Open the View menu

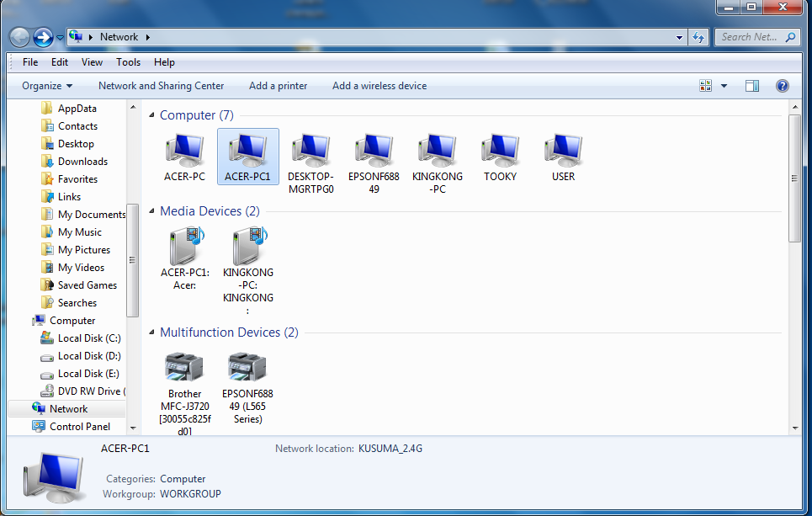92,62
